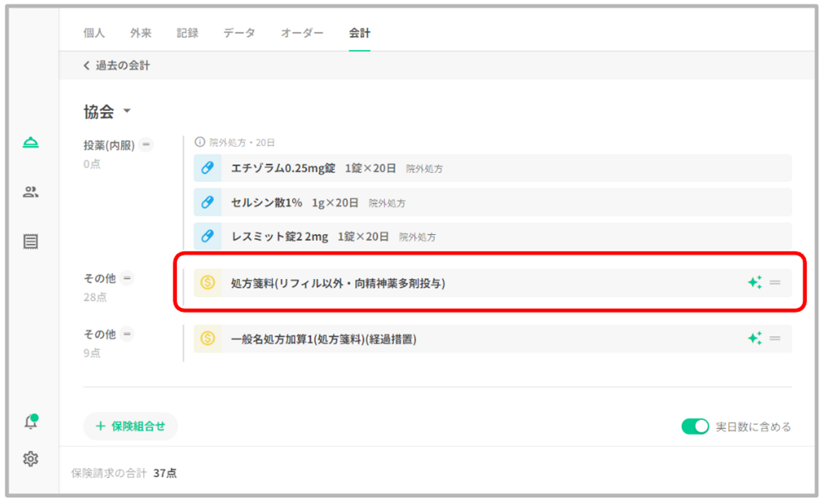Click info icon beside 院外処方・20日
This screenshot has width=823, height=504.
point(200,142)
